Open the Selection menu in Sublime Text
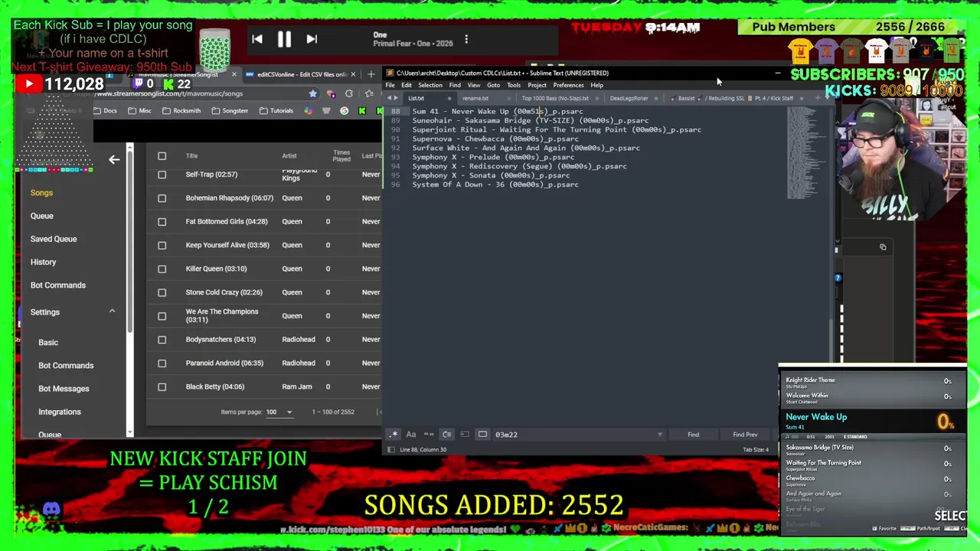 pyautogui.click(x=430, y=85)
